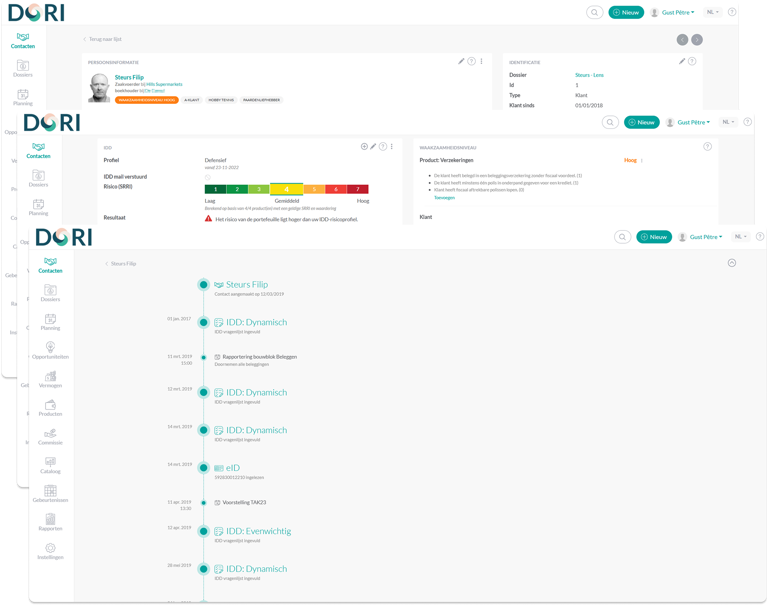Click the Toevoegen link under Verzekeringen
767x605 pixels.
click(444, 197)
